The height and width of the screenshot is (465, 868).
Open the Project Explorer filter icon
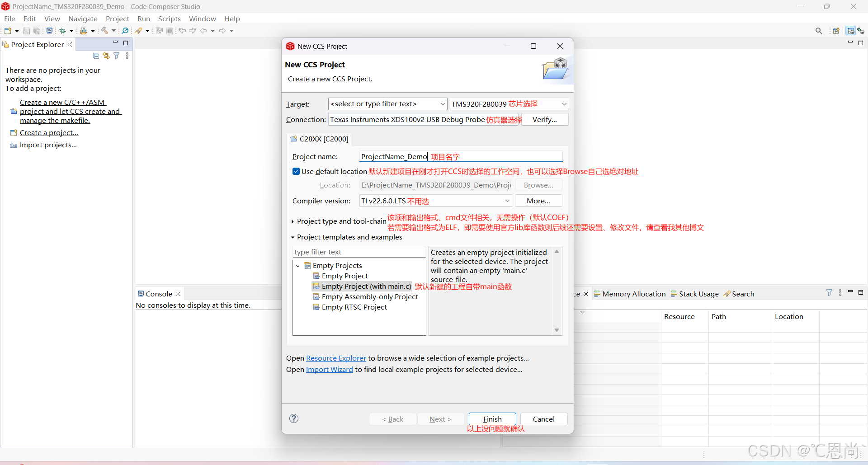pyautogui.click(x=117, y=56)
